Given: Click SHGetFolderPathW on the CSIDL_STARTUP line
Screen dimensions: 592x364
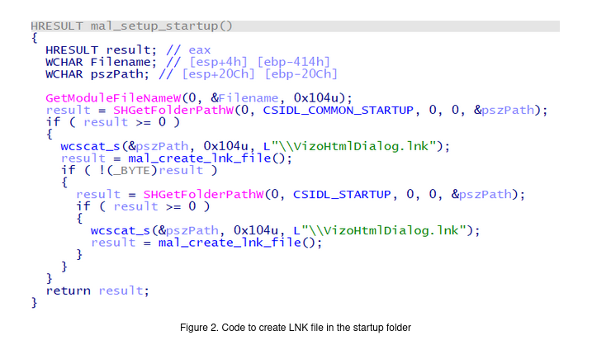Looking at the screenshot, I should (x=203, y=195).
